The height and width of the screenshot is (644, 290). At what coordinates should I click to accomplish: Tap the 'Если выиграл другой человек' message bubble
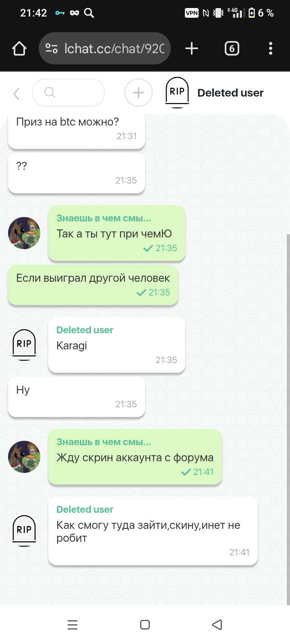[x=93, y=285]
